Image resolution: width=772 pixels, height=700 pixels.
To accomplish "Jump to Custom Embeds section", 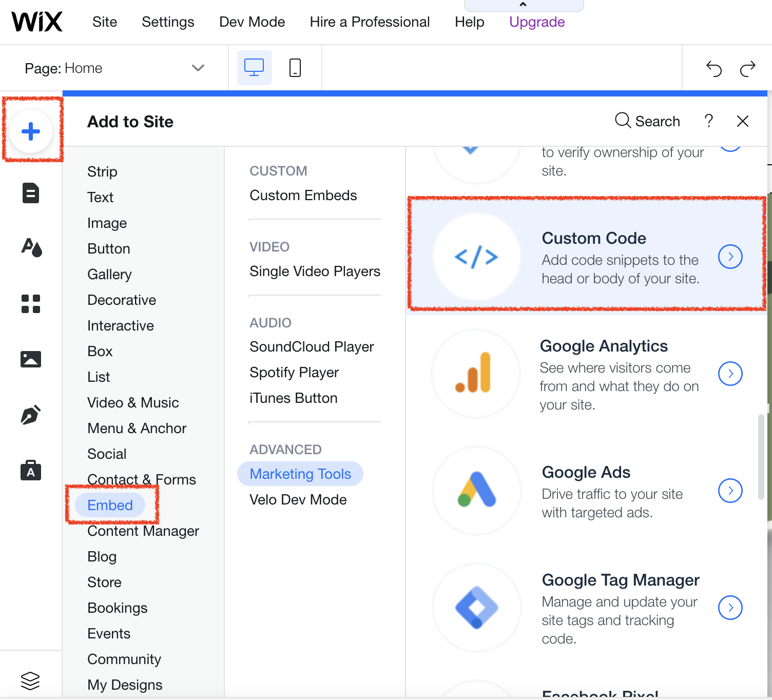I will (303, 195).
